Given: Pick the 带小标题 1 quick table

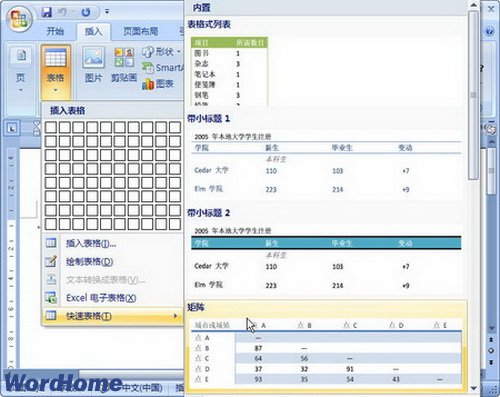Looking at the screenshot, I should tap(326, 165).
